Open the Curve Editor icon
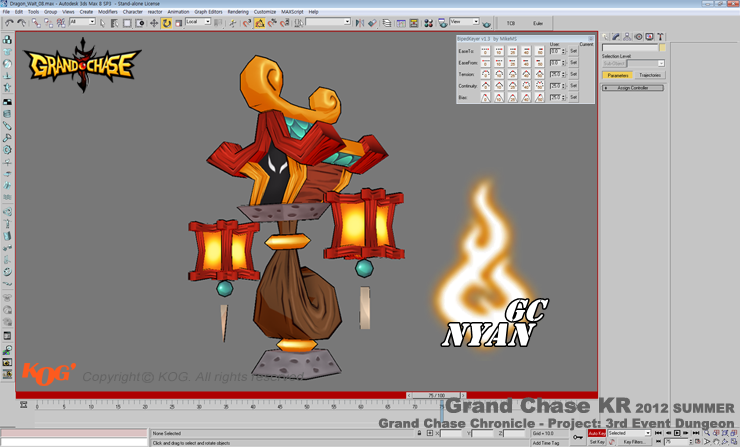Viewport: 740px width, 447px height. [401, 23]
